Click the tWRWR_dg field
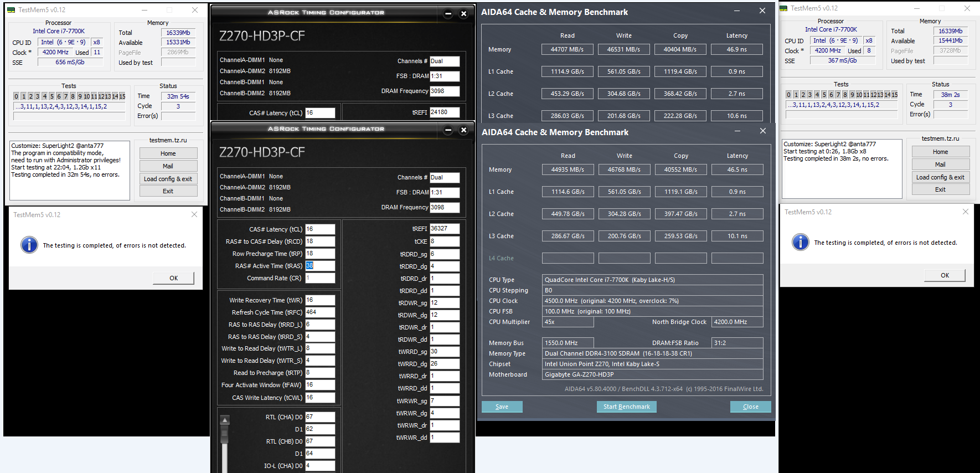980x473 pixels. pos(445,413)
